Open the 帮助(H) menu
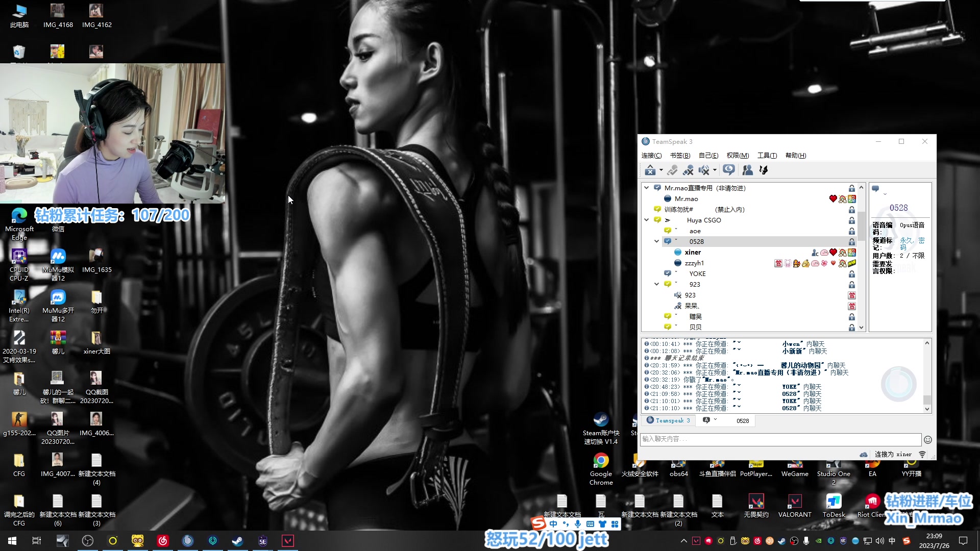Screen dimensions: 980x551 796,156
